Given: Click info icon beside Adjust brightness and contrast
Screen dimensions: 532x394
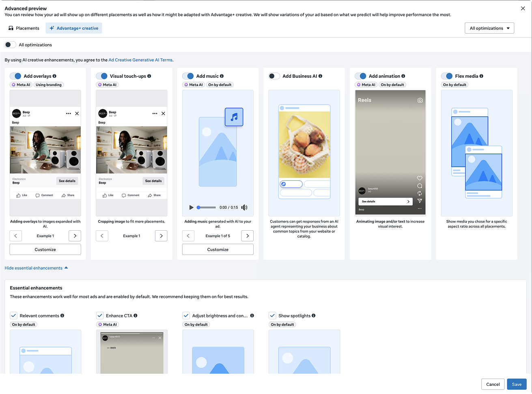Looking at the screenshot, I should click(x=252, y=316).
